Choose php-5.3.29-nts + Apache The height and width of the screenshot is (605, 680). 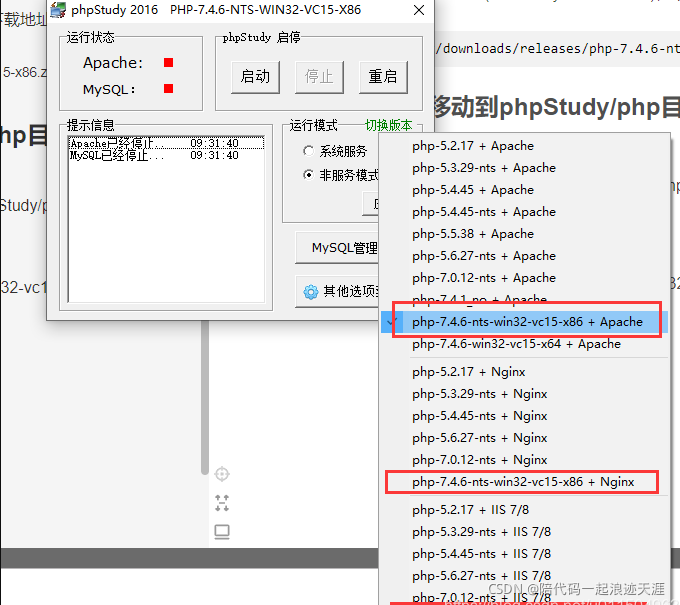[525, 168]
